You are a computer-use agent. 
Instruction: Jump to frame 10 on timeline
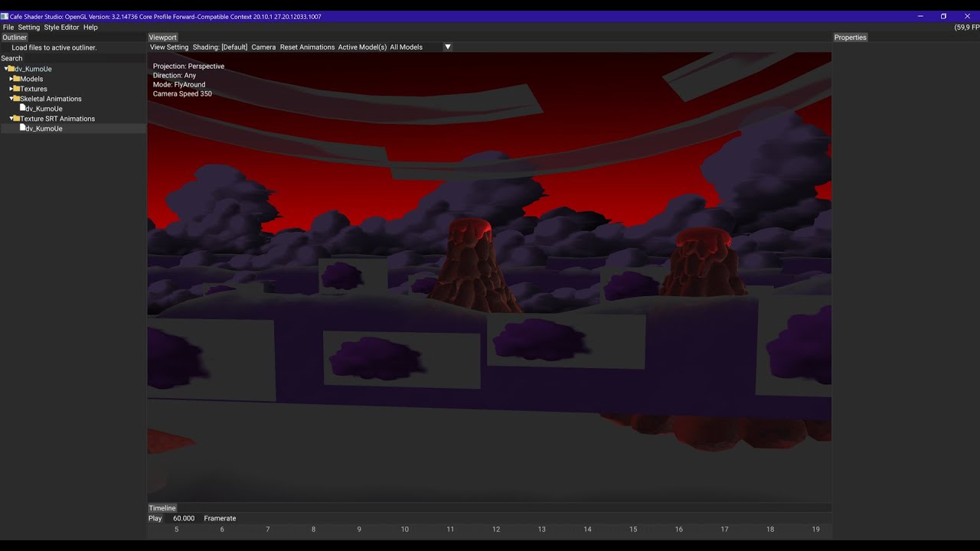pos(405,530)
